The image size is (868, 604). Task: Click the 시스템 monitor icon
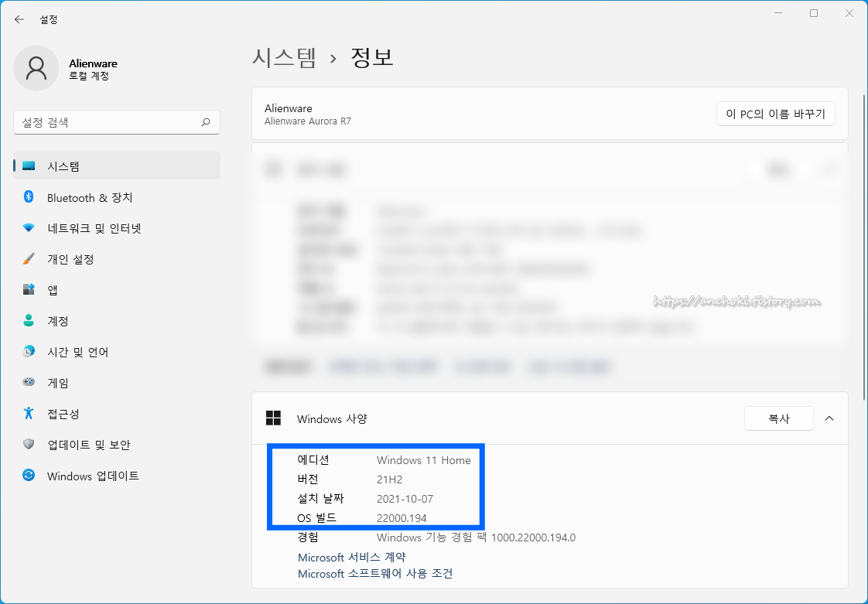tap(29, 166)
